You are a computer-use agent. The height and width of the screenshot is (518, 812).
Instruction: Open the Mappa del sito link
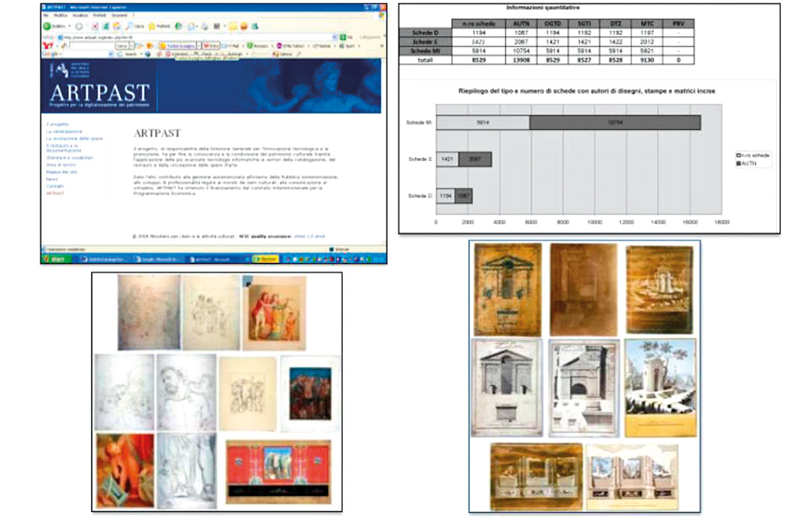coord(62,172)
